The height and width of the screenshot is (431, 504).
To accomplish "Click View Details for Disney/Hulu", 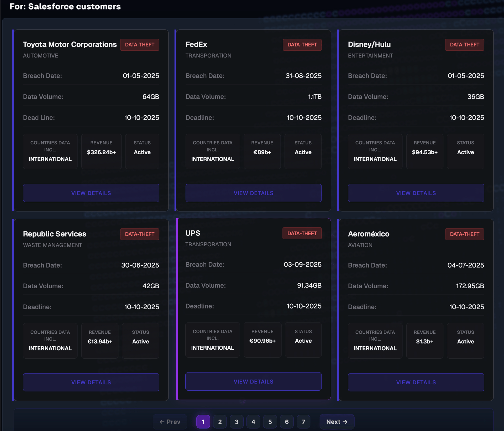I will click(416, 193).
